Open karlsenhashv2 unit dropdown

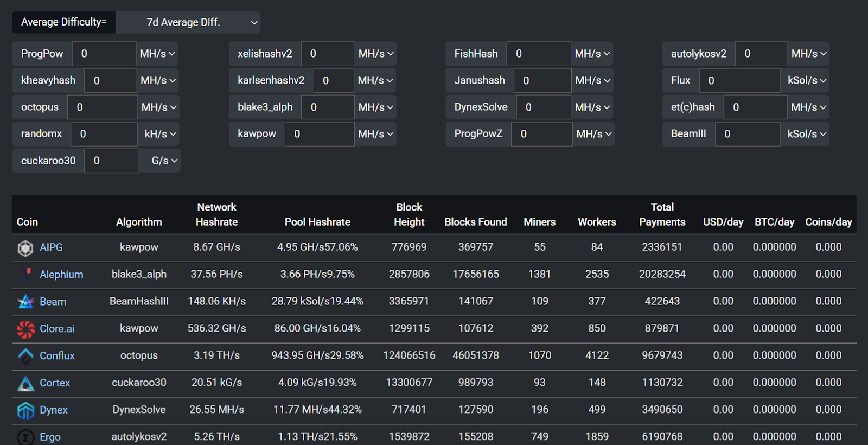tap(375, 80)
